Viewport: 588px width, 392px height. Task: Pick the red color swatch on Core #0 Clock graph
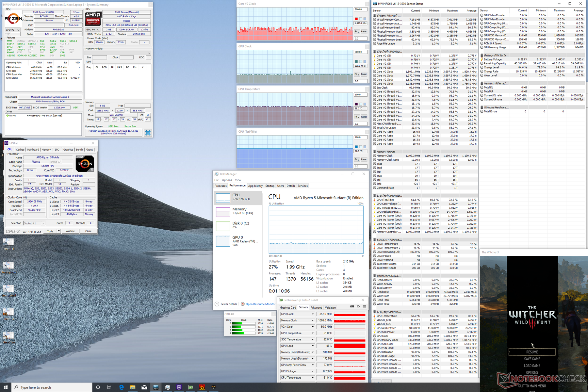coord(356,19)
